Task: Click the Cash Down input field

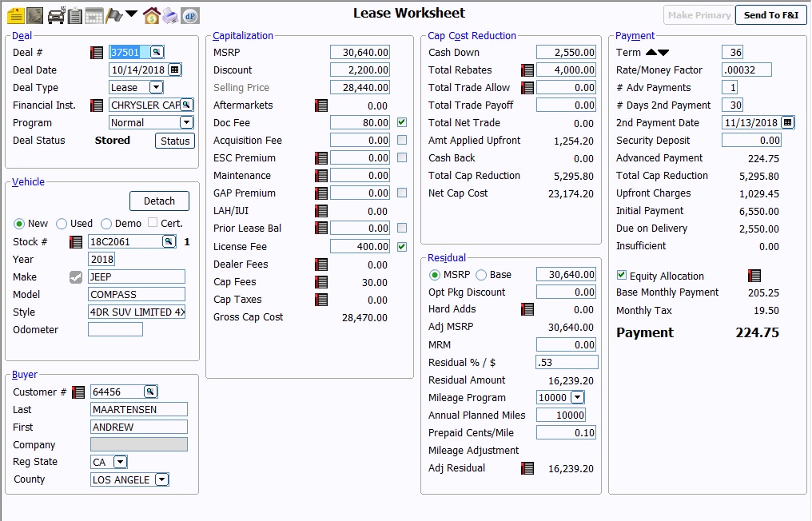Action: pyautogui.click(x=566, y=52)
